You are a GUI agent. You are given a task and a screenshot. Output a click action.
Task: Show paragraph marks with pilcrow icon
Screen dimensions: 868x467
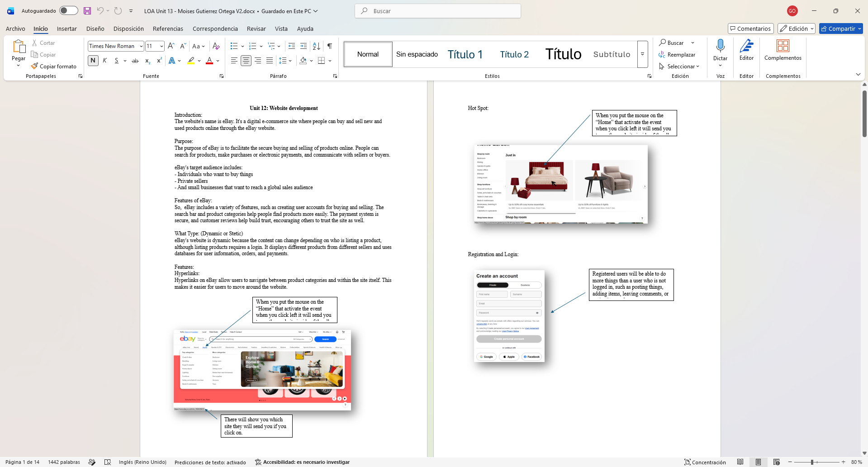(330, 46)
